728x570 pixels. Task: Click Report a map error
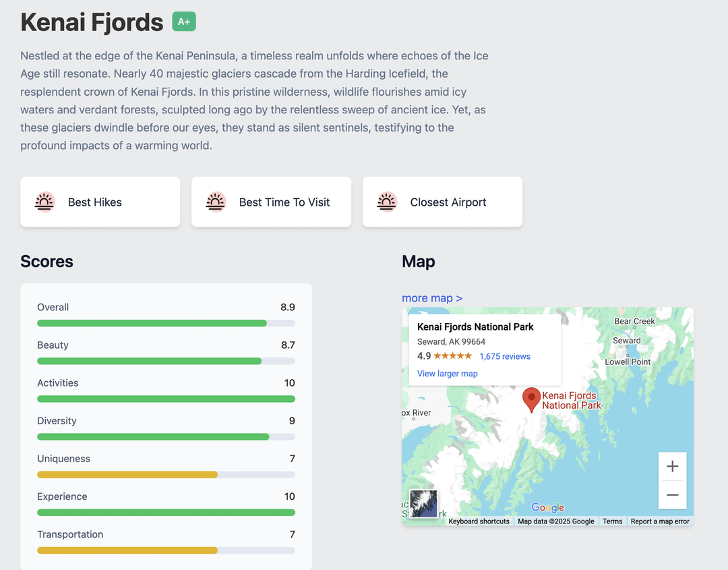[x=660, y=521]
